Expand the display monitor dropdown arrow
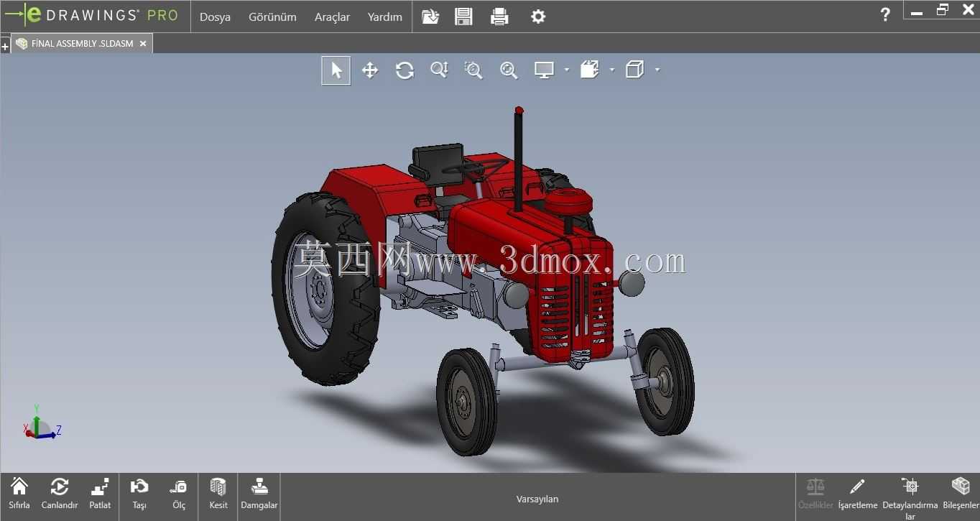The width and height of the screenshot is (980, 521). click(x=567, y=70)
